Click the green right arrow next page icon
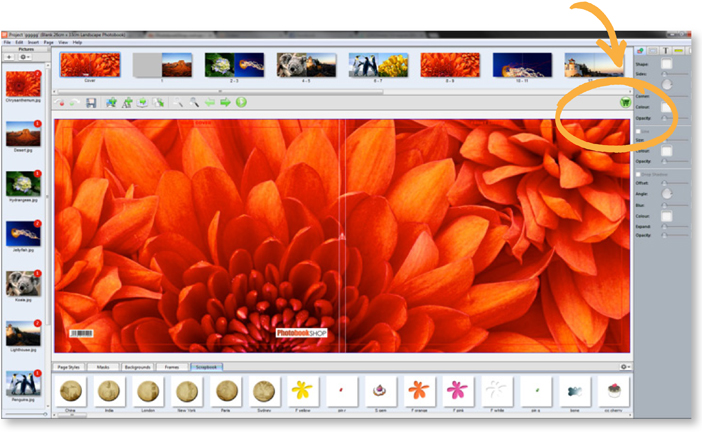Viewport: 702px width, 432px height. (x=225, y=102)
